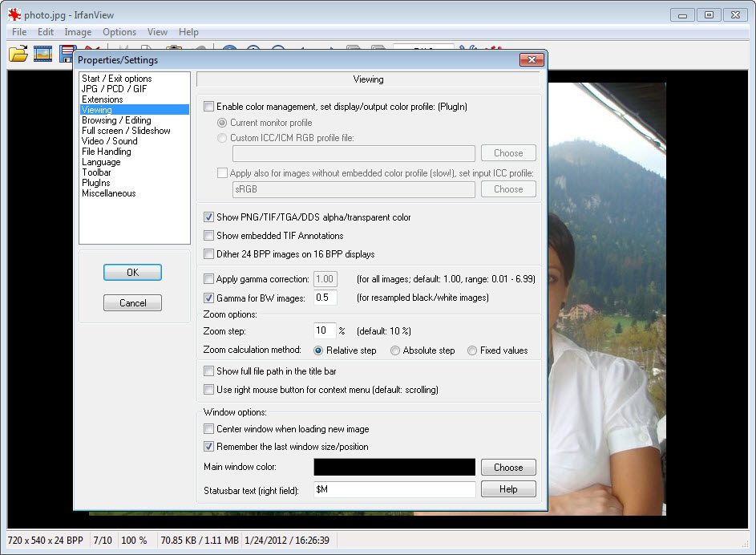The width and height of the screenshot is (756, 555).
Task: Enable color management checkbox
Action: click(208, 107)
